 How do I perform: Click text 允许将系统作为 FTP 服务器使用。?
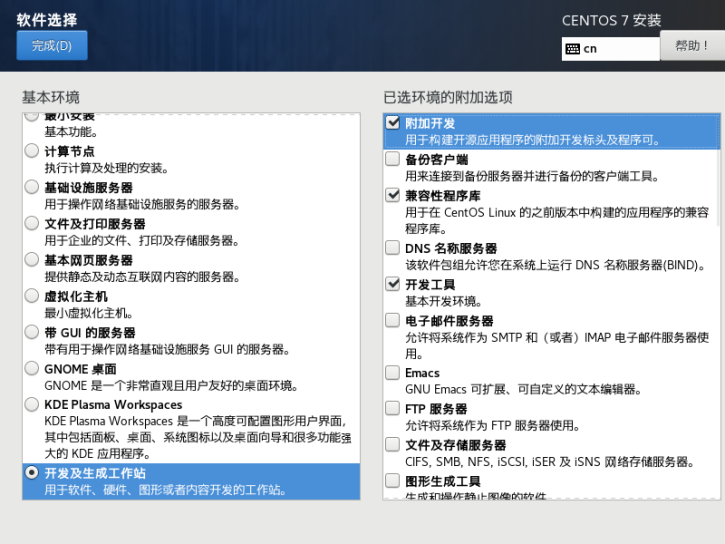click(x=493, y=425)
